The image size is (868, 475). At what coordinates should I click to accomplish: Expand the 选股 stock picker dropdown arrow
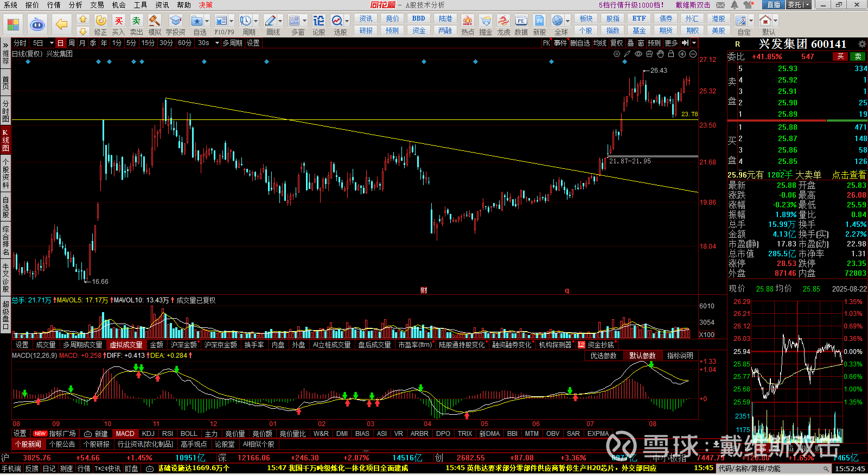(347, 21)
